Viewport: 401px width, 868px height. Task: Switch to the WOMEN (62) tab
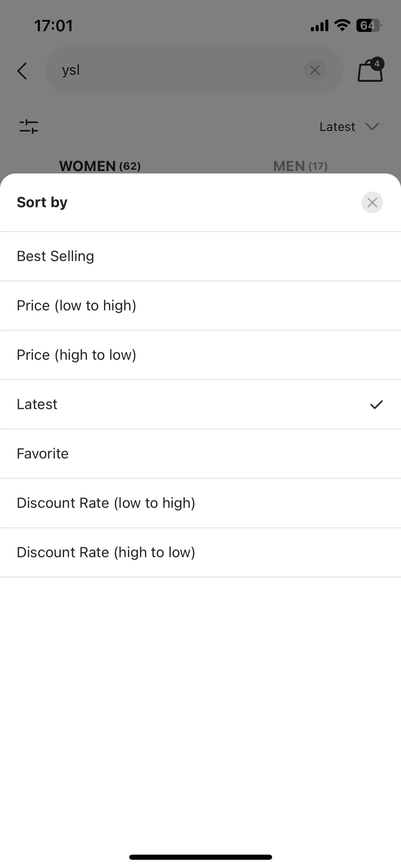pos(100,166)
